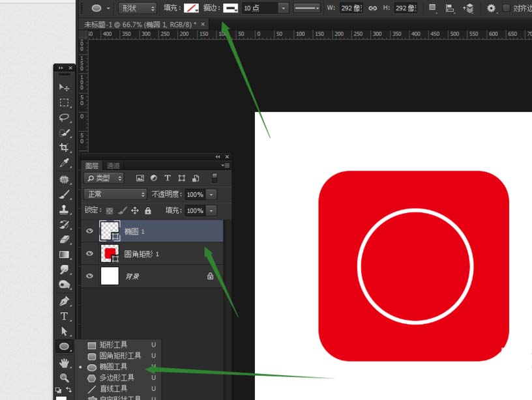Image resolution: width=532 pixels, height=400 pixels.
Task: Select the Eraser tool
Action: (64, 239)
